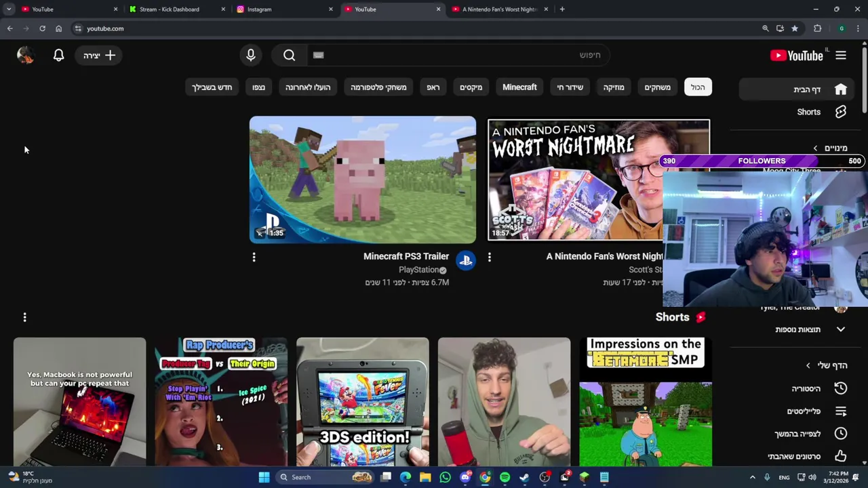The width and height of the screenshot is (868, 488).
Task: Select the Minecraft filter chip
Action: click(x=519, y=87)
